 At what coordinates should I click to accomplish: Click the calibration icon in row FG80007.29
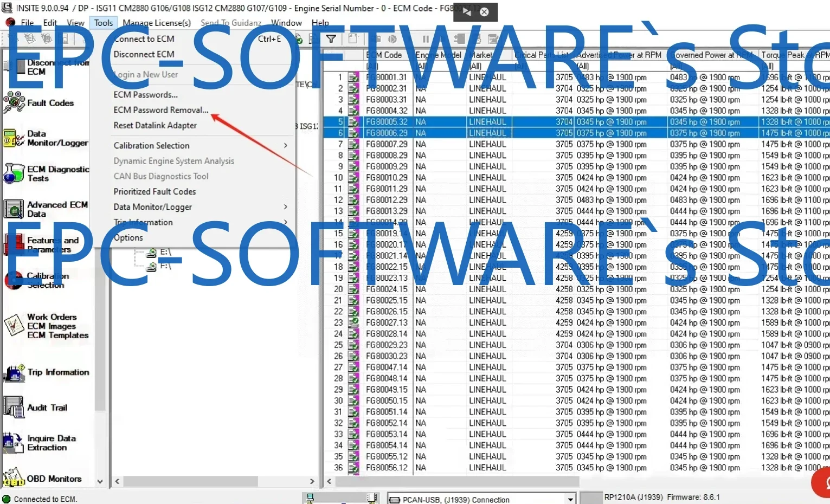click(353, 144)
